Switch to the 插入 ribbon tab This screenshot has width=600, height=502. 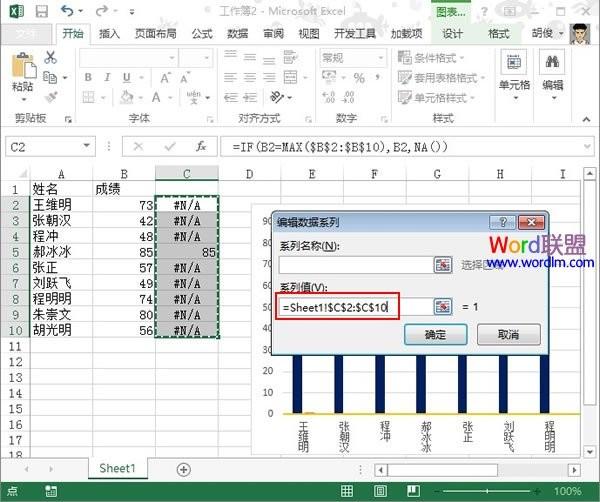tap(109, 33)
